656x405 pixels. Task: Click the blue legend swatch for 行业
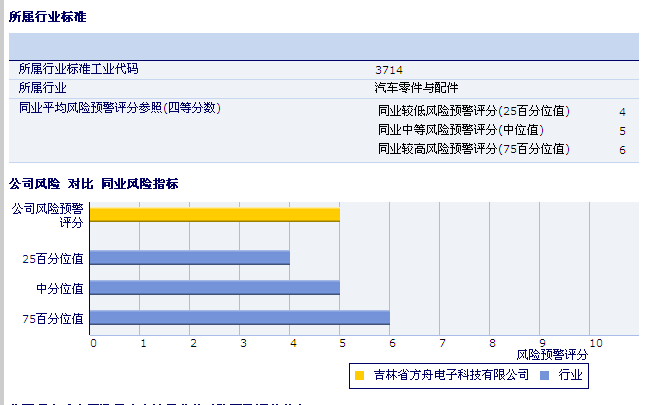click(x=544, y=376)
